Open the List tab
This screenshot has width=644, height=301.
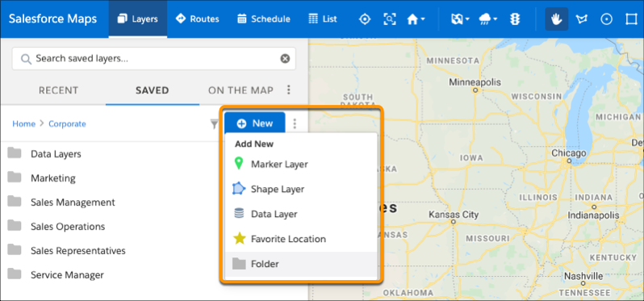(323, 19)
